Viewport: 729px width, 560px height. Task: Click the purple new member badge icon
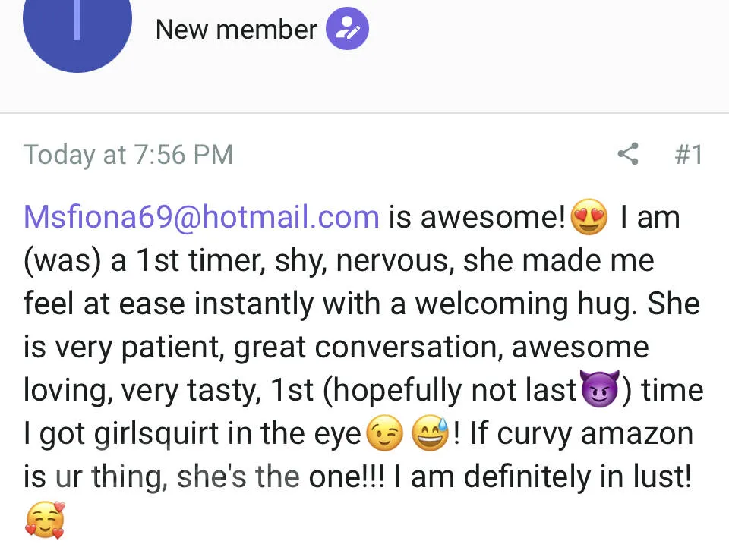347,30
